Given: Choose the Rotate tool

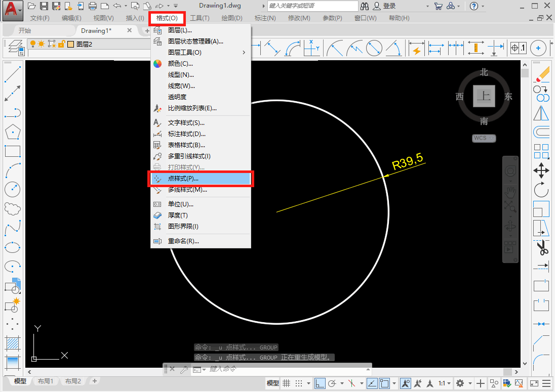Looking at the screenshot, I should 541,190.
